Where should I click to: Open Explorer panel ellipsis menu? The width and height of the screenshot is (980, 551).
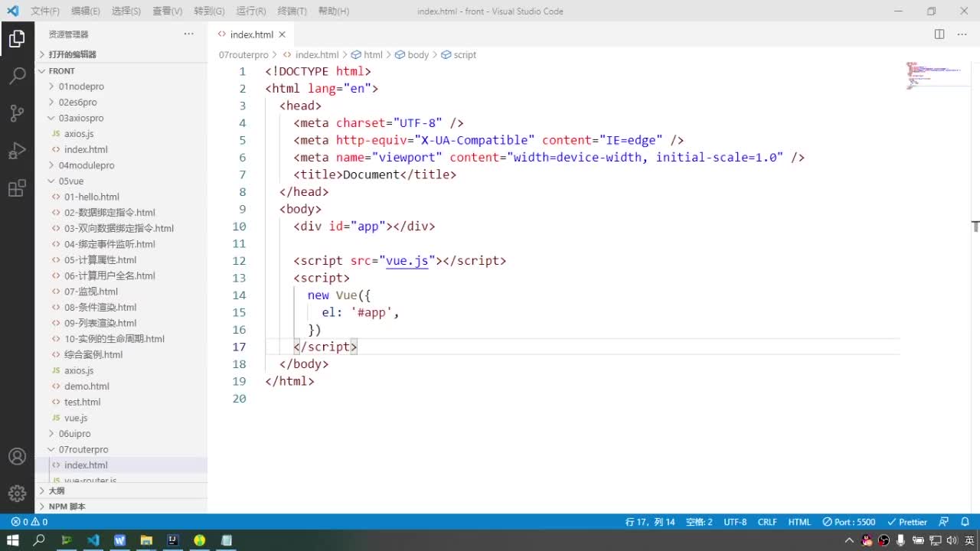[189, 34]
